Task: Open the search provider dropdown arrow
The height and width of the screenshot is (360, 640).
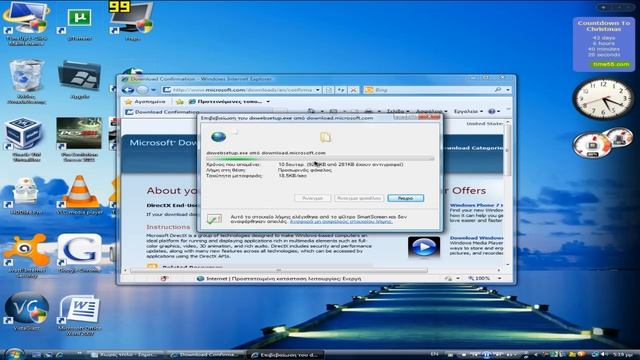Action: [508, 90]
